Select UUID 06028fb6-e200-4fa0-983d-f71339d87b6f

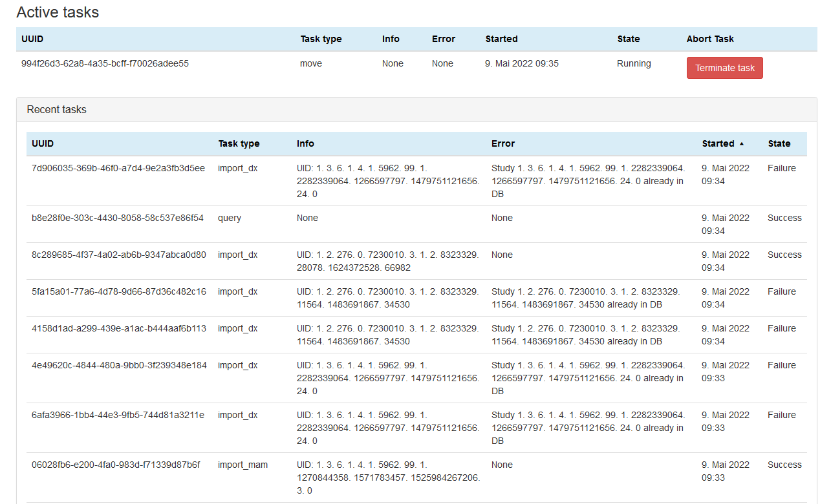(x=116, y=465)
